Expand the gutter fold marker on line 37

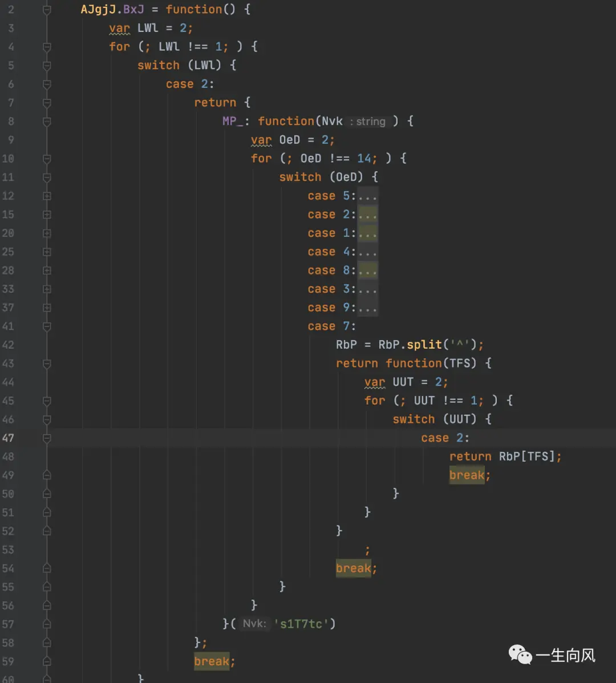pos(47,308)
